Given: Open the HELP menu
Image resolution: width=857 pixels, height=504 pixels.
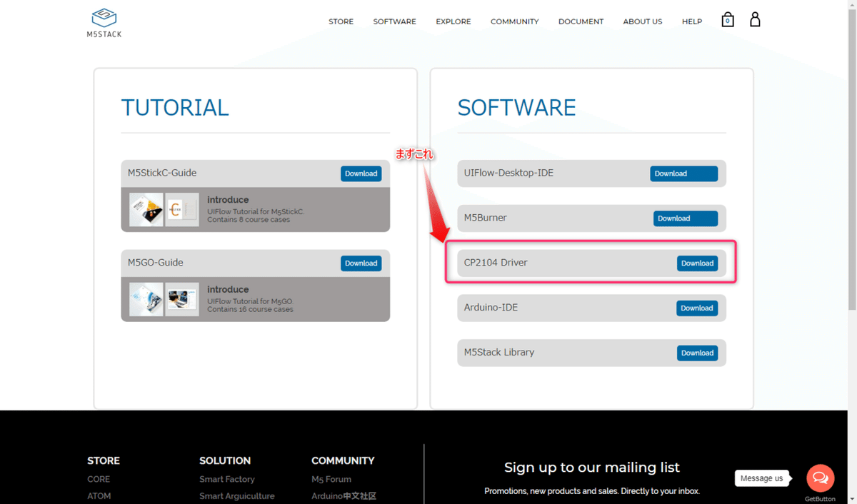Looking at the screenshot, I should point(692,21).
